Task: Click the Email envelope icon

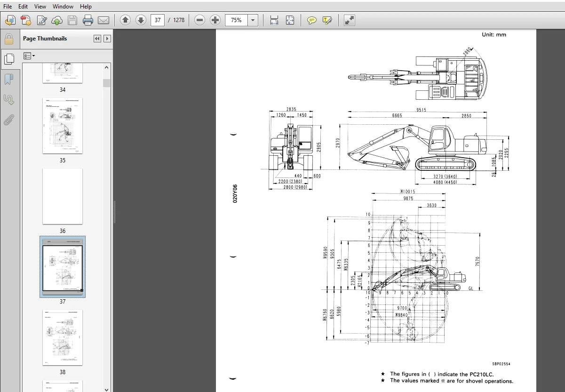Action: 103,20
